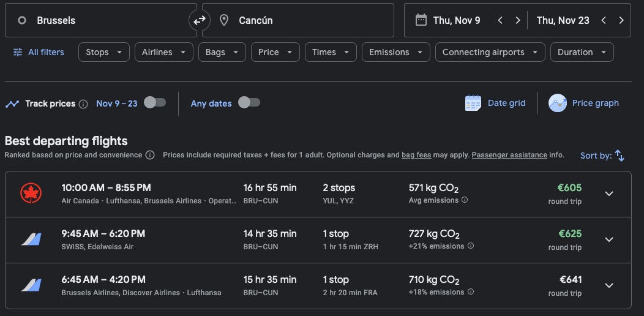Click info icon next to Avg emissions
This screenshot has width=644, height=316.
465,200
